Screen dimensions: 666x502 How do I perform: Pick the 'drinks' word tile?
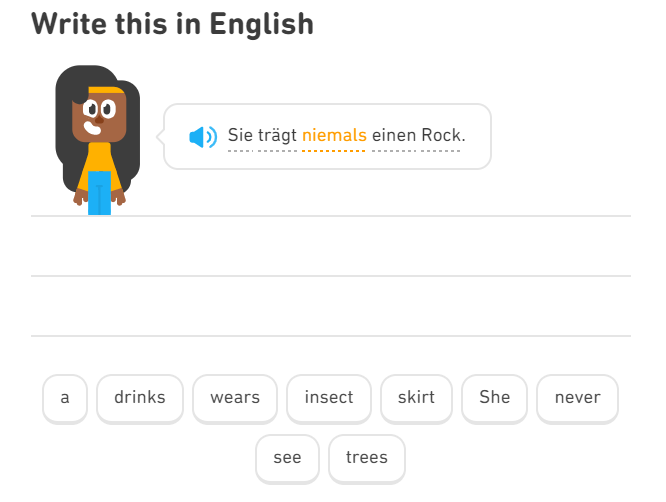tap(140, 398)
